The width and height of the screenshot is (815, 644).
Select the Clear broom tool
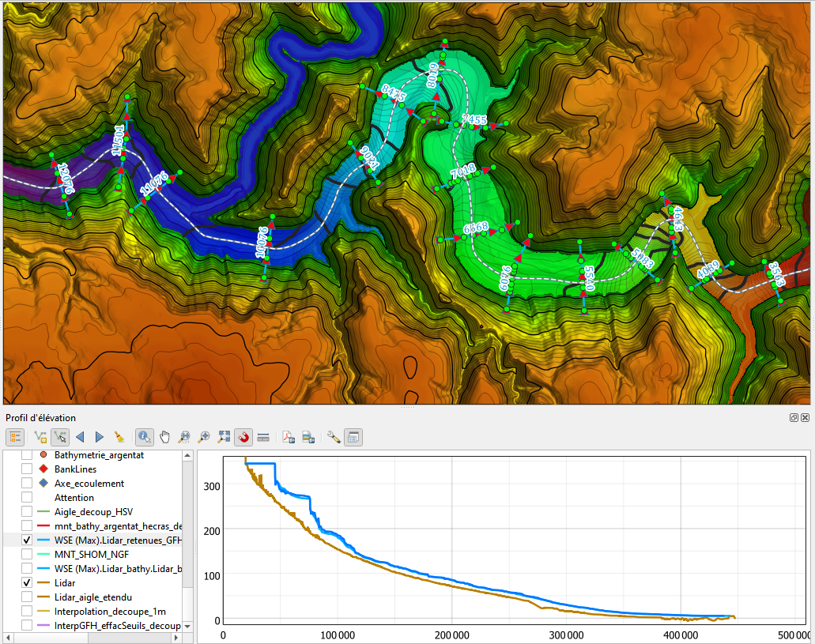click(119, 437)
